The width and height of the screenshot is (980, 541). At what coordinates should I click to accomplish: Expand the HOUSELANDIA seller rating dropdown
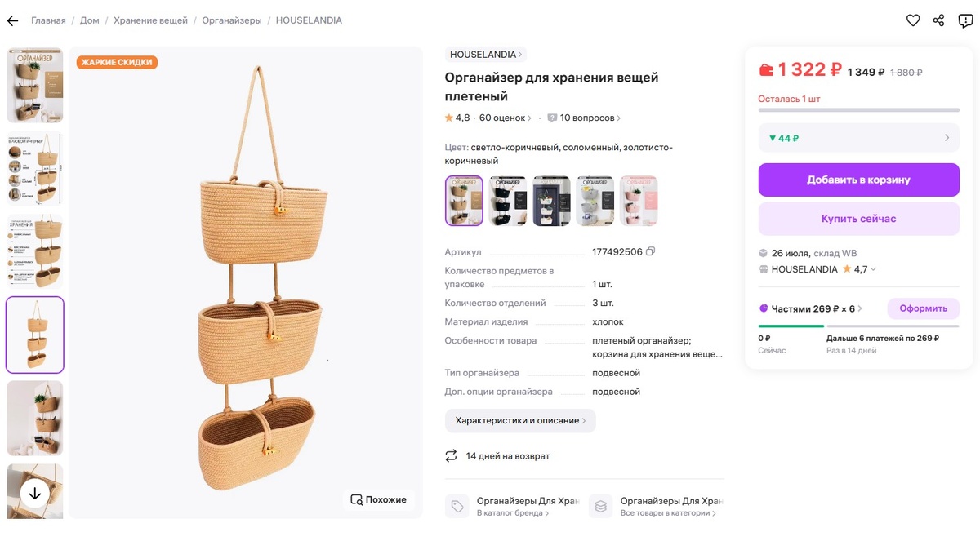pyautogui.click(x=874, y=269)
